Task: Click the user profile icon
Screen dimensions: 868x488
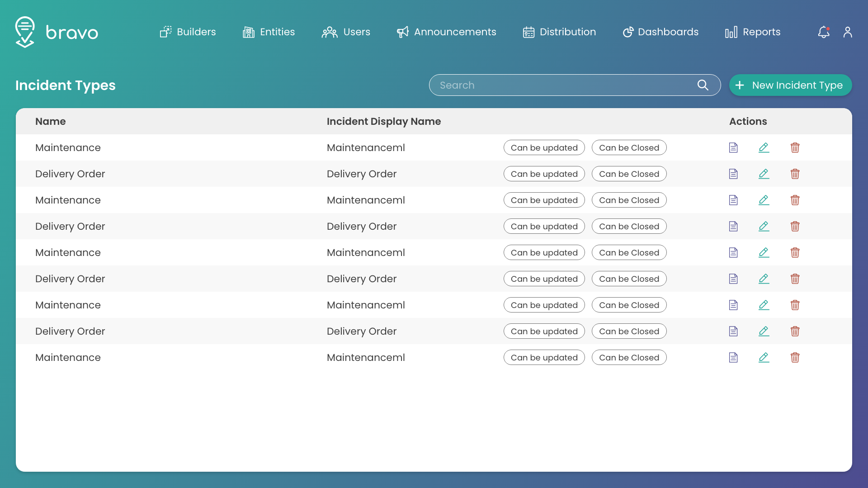Action: [848, 32]
